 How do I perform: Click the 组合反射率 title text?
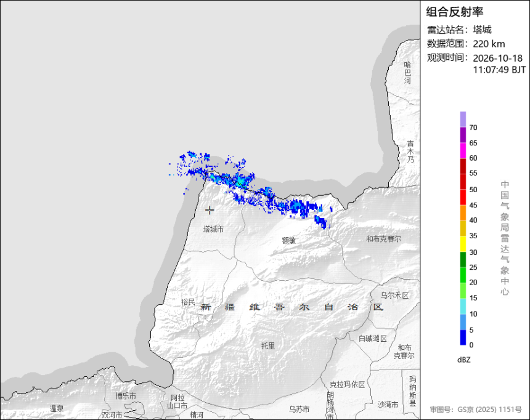pos(454,12)
